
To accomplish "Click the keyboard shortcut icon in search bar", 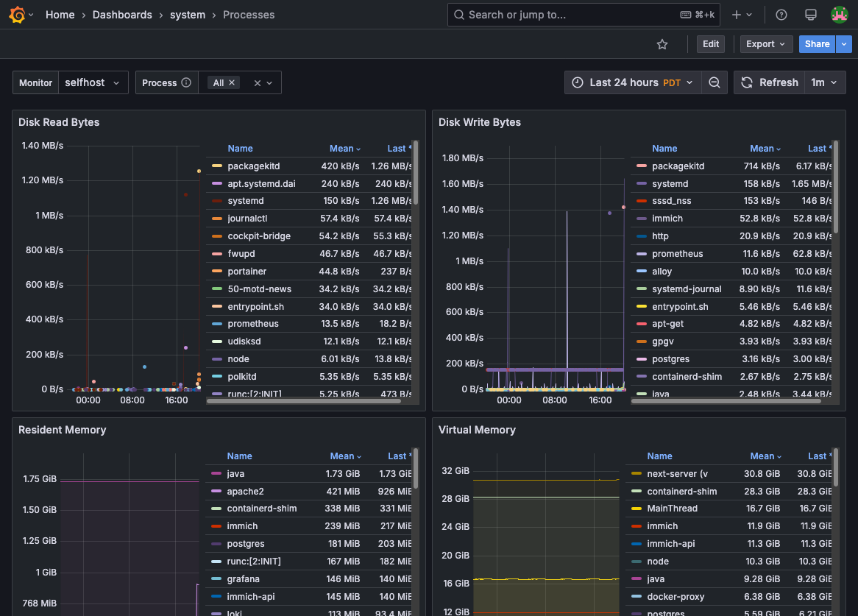I will click(686, 15).
